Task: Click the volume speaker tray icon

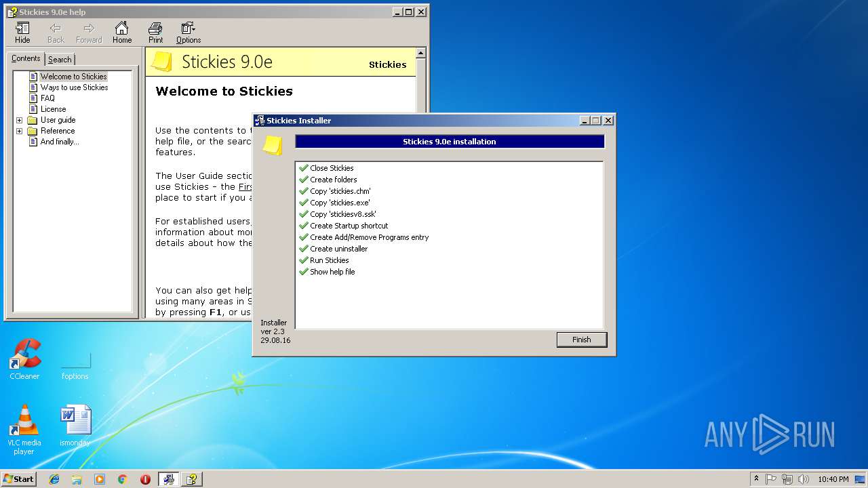Action: (803, 479)
